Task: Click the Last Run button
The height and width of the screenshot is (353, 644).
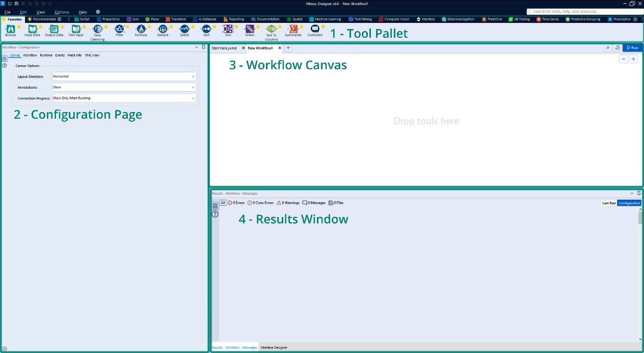Action: [x=609, y=203]
